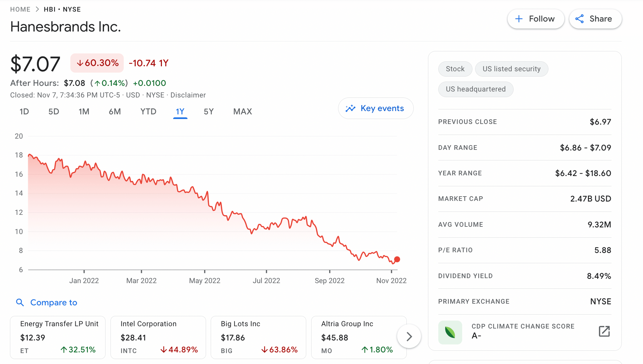
Task: Click Compare to link
Action: (x=54, y=302)
